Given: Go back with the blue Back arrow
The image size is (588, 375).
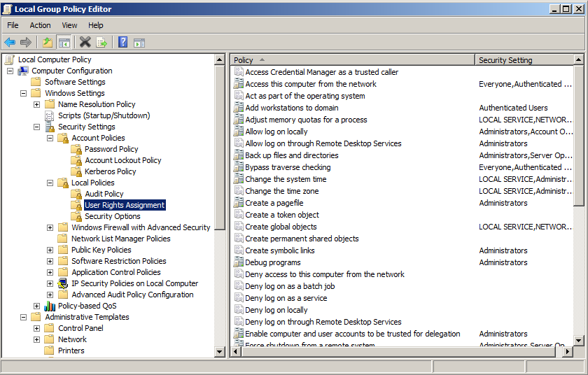Looking at the screenshot, I should click(10, 43).
